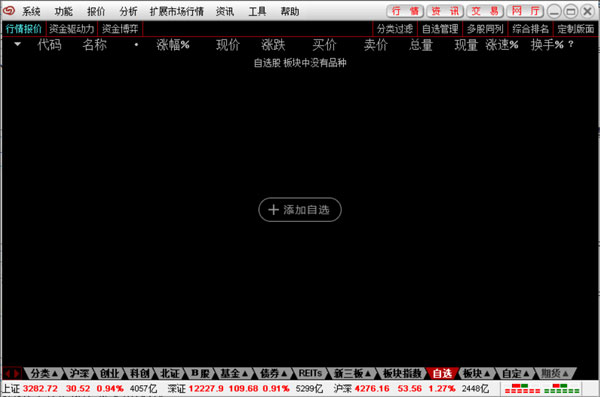Expand the 分类▲ bottom tab menu

pos(43,373)
